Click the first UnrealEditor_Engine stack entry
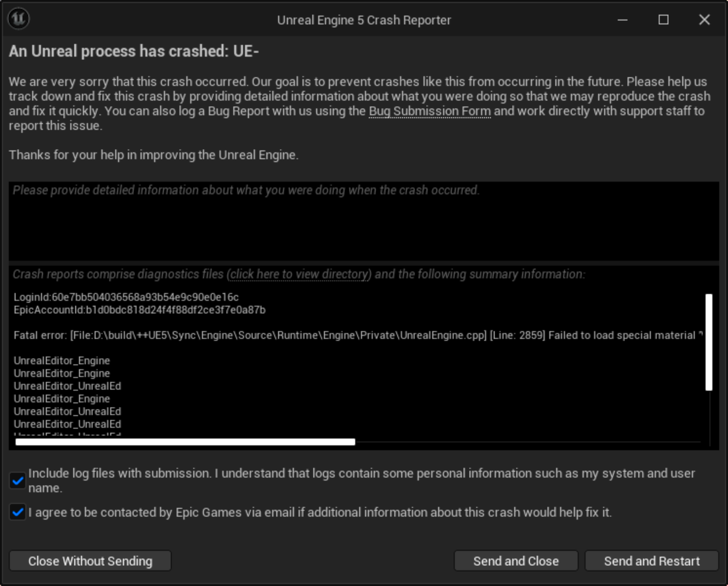Image resolution: width=728 pixels, height=586 pixels. point(62,361)
